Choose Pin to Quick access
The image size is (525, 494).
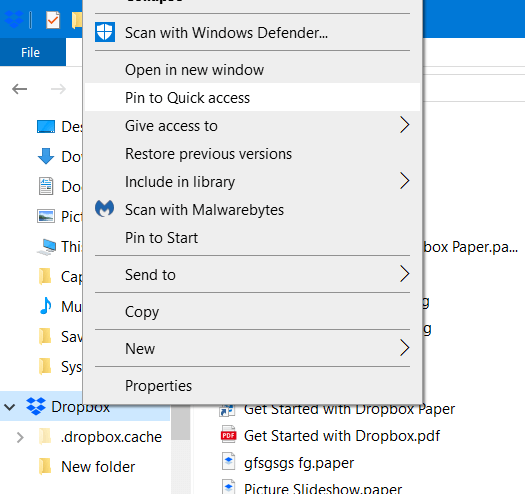[x=252, y=97]
